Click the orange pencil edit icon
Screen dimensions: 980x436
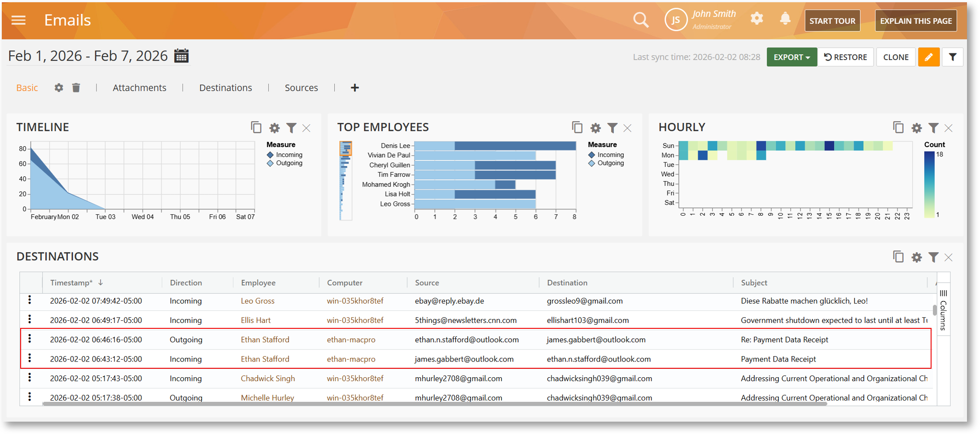tap(928, 57)
